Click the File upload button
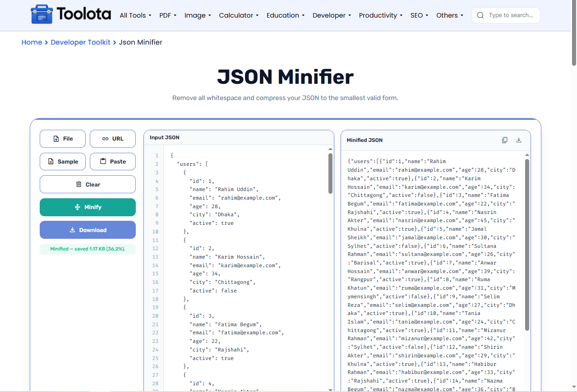 click(x=63, y=139)
